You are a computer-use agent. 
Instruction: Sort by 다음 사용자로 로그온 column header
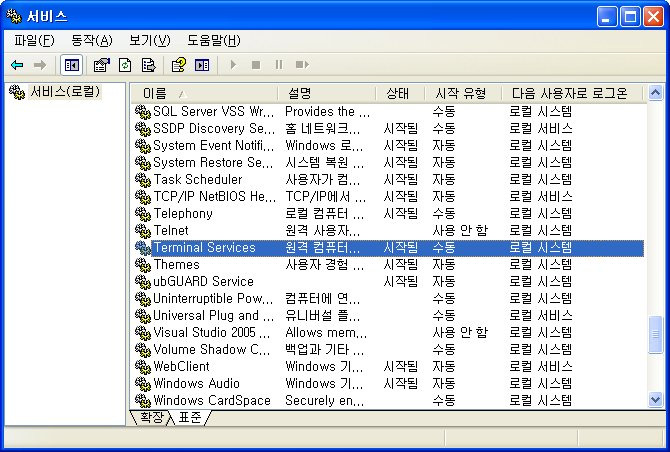572,93
